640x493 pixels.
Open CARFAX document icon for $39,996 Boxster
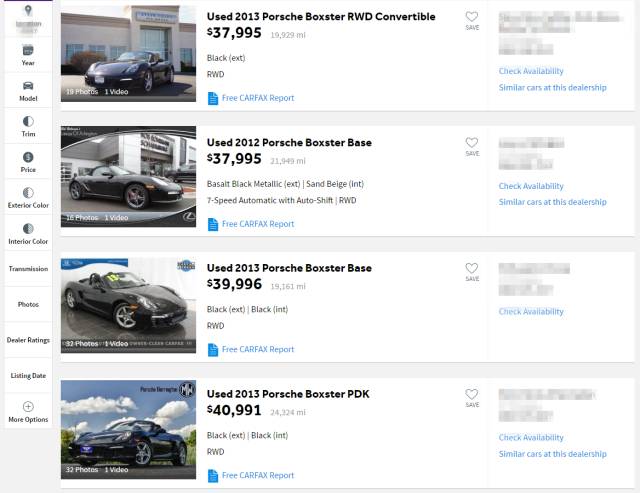tap(213, 350)
